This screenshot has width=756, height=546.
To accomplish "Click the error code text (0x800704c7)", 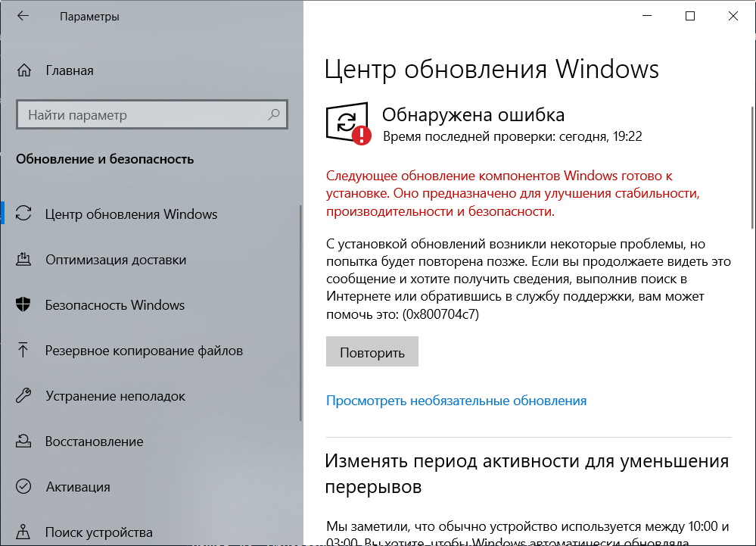I will [x=440, y=314].
